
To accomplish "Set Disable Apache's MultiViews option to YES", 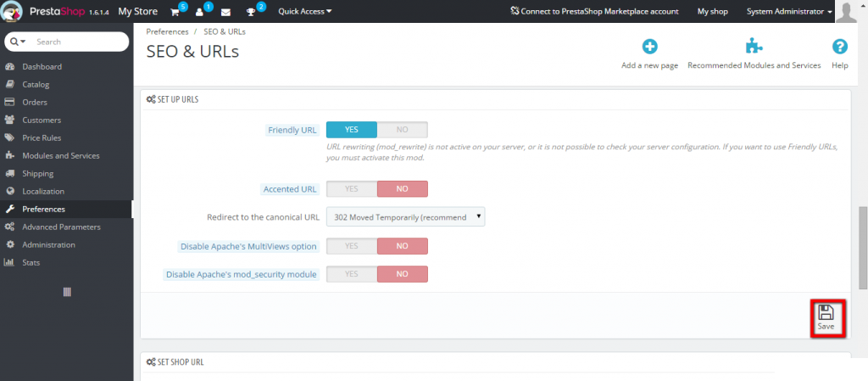I will coord(352,246).
